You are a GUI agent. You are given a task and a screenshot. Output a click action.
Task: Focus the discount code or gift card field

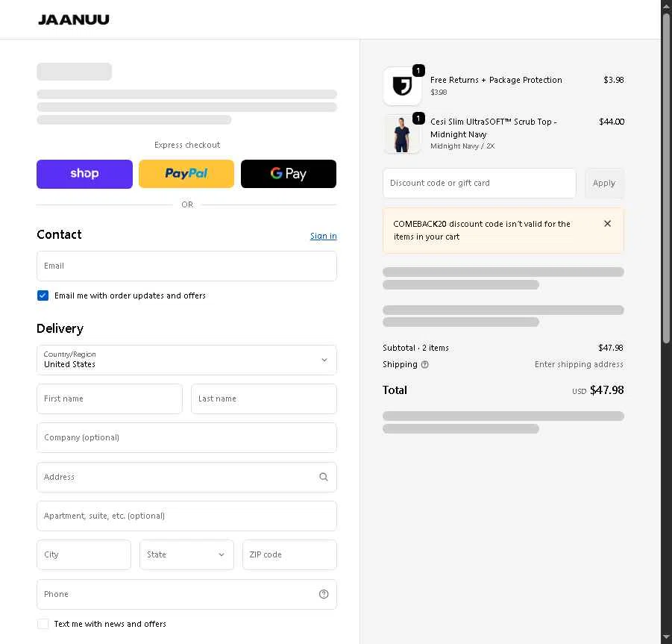[479, 183]
